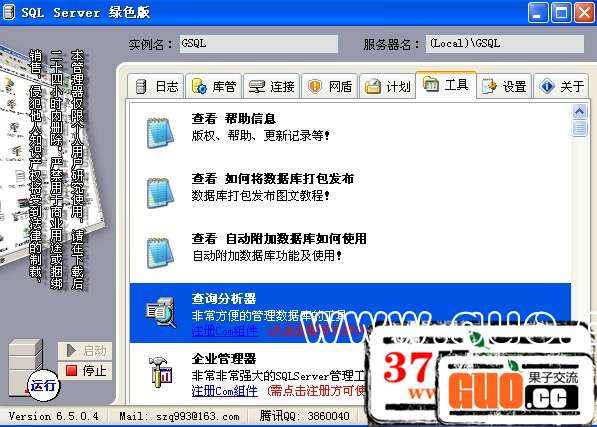
Task: Open the 连接 connection tab
Action: coord(271,86)
